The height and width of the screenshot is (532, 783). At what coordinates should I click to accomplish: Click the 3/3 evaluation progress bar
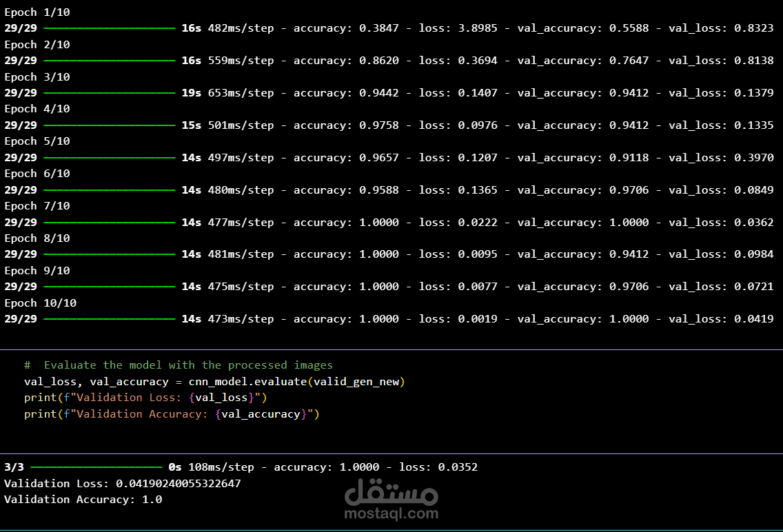pyautogui.click(x=96, y=467)
